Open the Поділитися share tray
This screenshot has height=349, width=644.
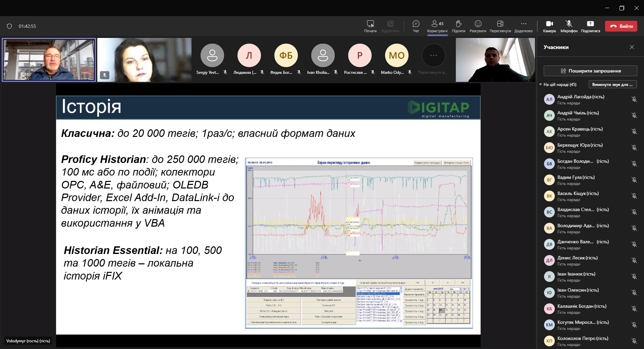(x=590, y=26)
